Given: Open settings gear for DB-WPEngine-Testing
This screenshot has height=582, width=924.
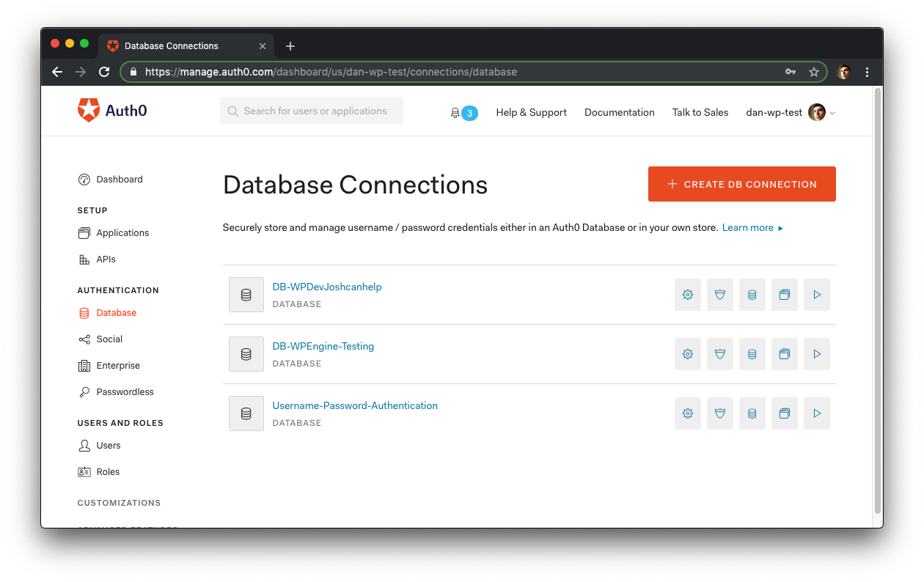Looking at the screenshot, I should 688,354.
